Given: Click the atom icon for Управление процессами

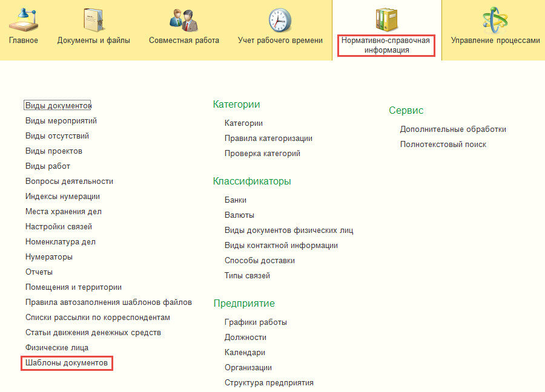Looking at the screenshot, I should [495, 20].
